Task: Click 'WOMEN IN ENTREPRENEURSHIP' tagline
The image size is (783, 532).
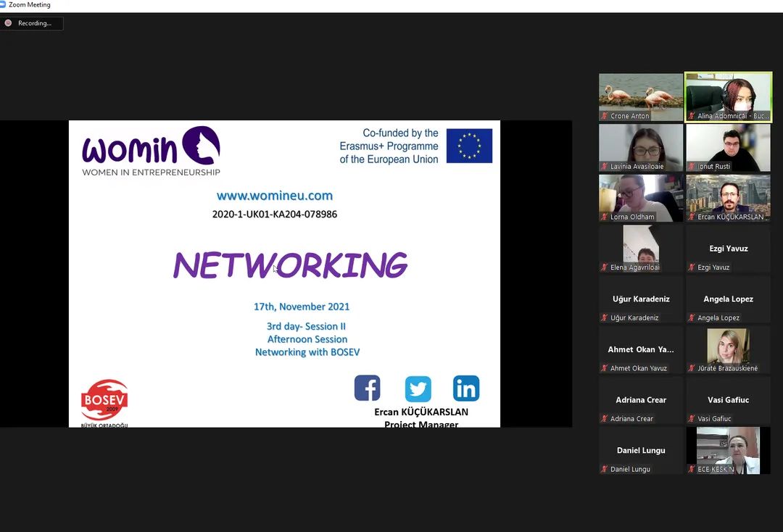Action: tap(151, 173)
